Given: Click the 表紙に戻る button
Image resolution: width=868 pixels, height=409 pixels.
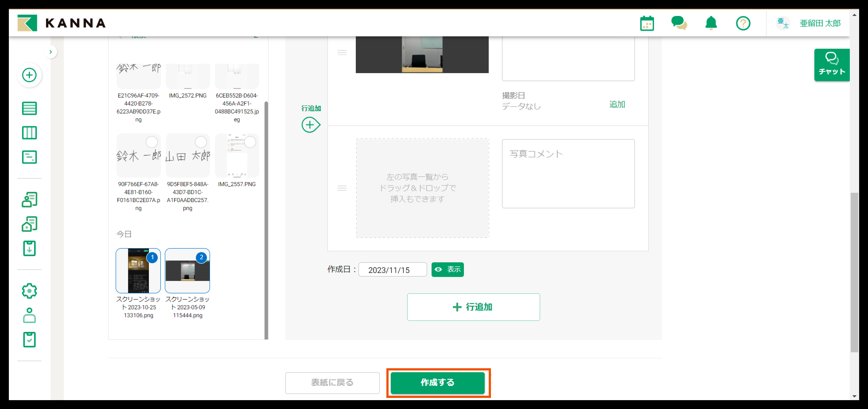Looking at the screenshot, I should click(x=332, y=383).
